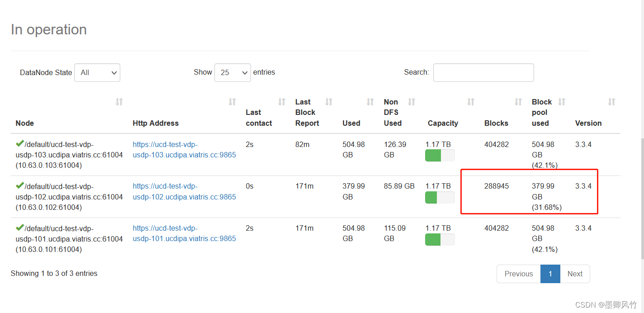Select 85.89 GB non DFS used cell

(x=399, y=186)
